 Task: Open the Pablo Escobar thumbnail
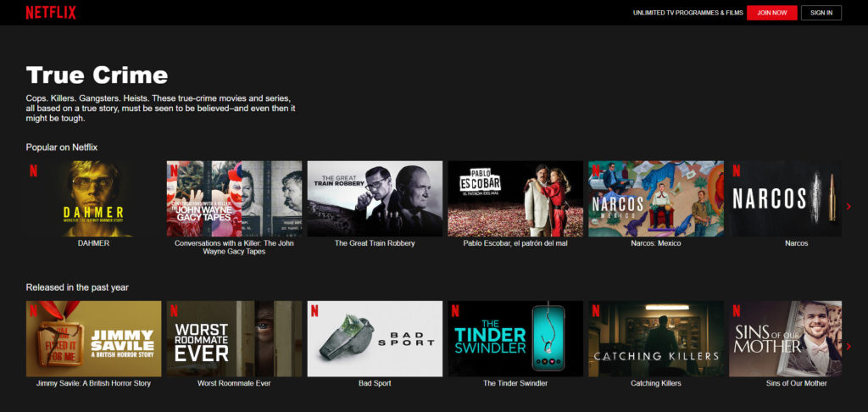[515, 199]
